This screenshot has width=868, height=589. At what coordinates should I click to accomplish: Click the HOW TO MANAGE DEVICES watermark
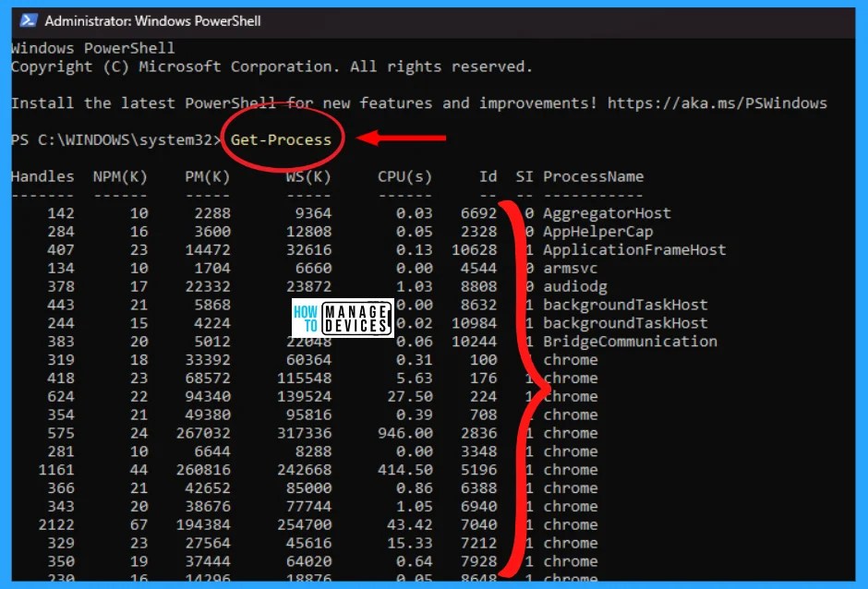pos(343,318)
